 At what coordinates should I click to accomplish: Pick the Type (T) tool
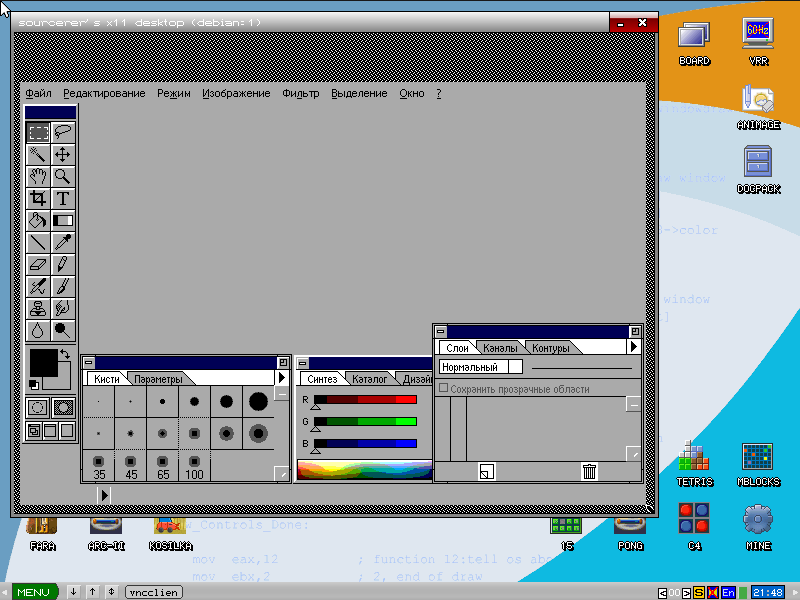click(x=63, y=198)
